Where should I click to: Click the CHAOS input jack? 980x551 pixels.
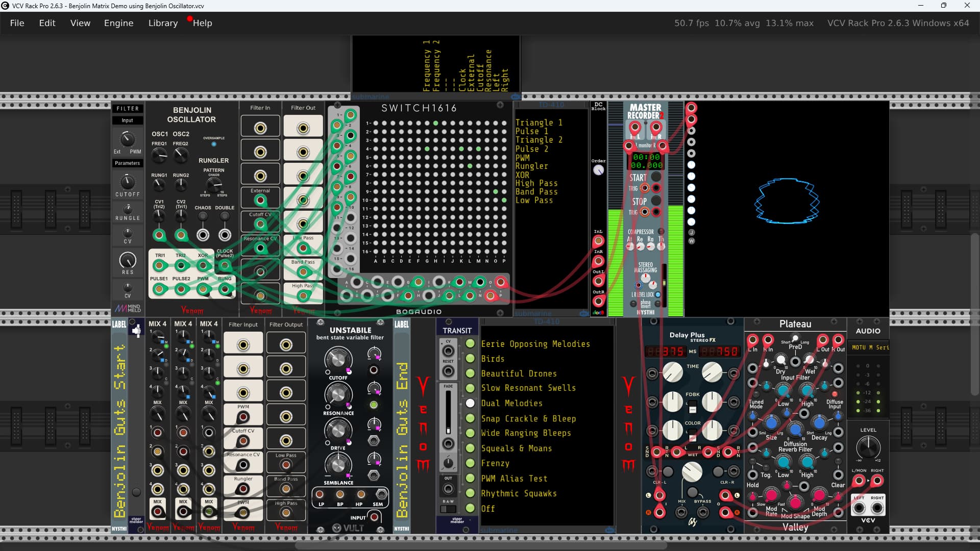[203, 235]
